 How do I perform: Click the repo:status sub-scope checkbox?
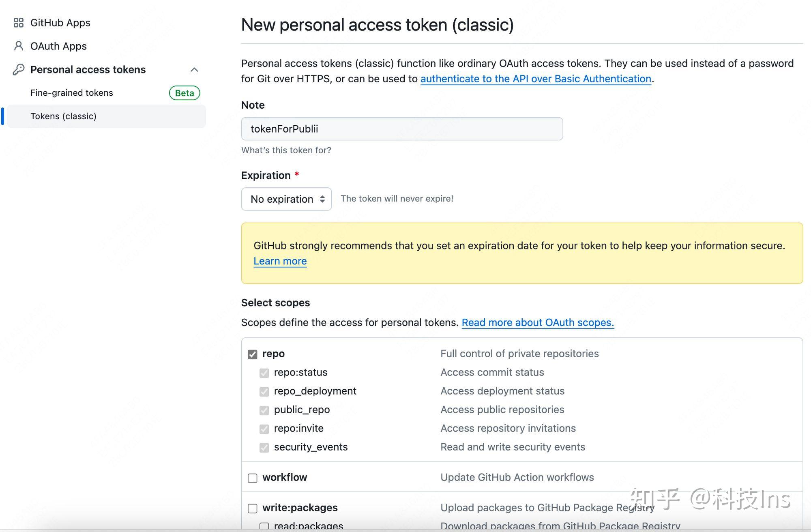point(265,373)
